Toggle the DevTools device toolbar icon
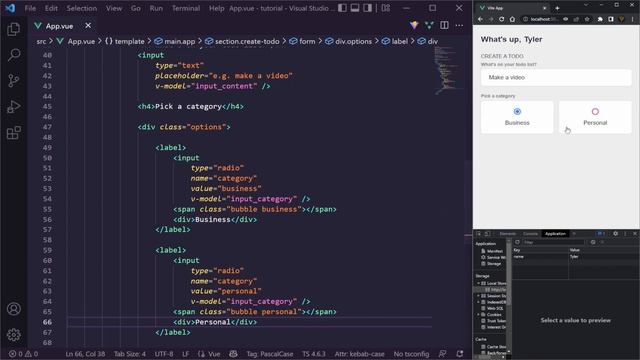 click(x=487, y=233)
